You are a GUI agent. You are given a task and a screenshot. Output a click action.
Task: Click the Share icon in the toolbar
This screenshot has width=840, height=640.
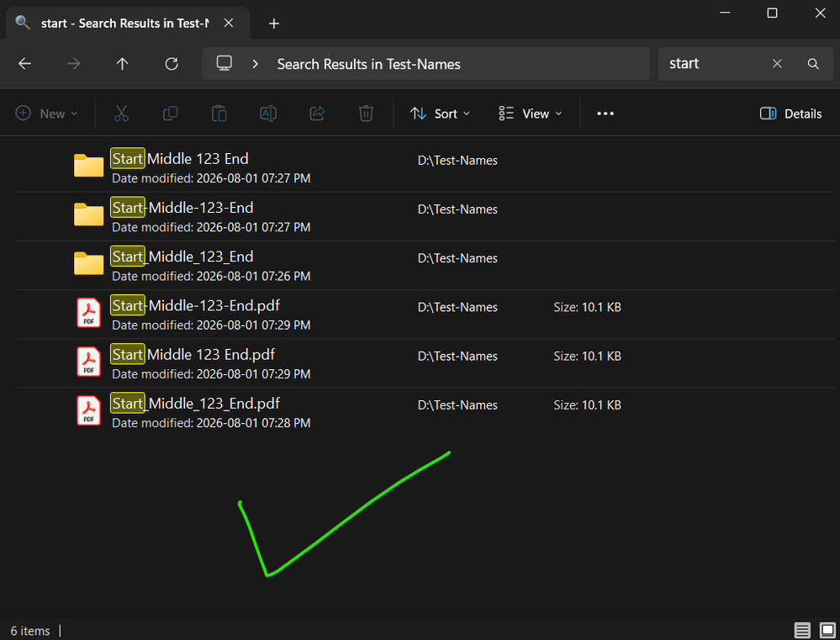pos(317,113)
